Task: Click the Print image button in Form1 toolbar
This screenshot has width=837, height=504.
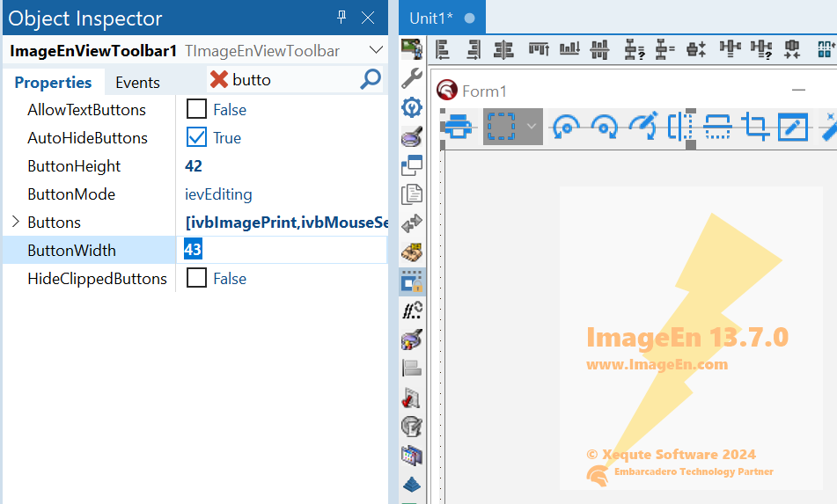Action: tap(458, 127)
